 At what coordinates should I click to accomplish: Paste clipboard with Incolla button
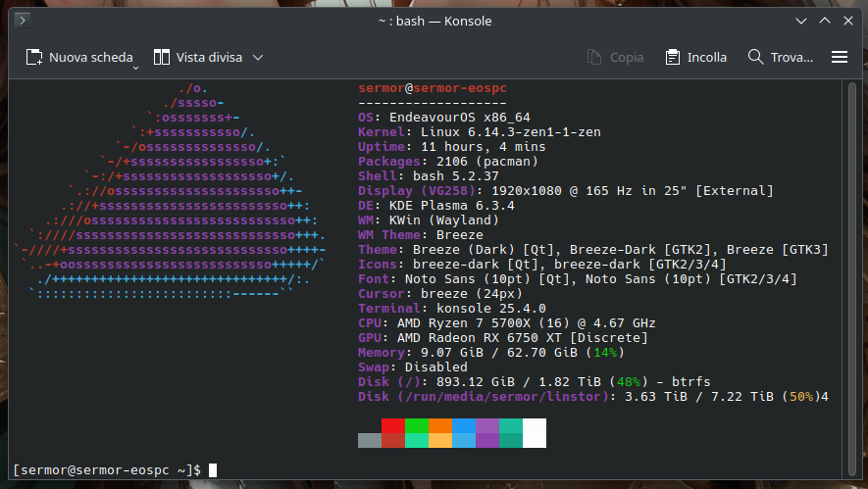695,57
